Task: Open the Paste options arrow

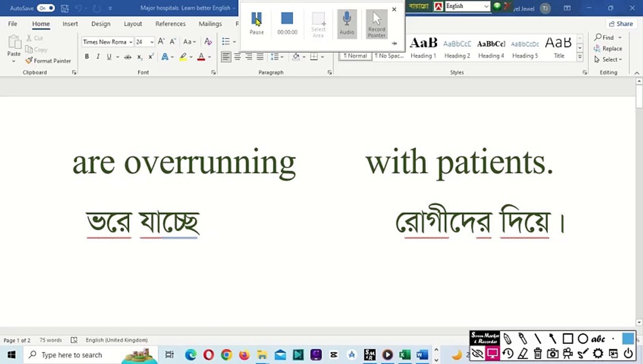Action: pyautogui.click(x=14, y=61)
